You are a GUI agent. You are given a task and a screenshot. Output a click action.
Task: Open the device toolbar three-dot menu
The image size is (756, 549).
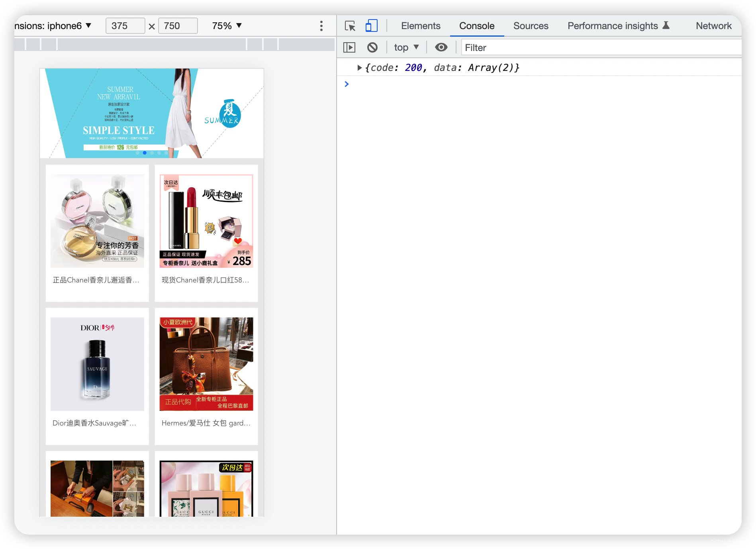(x=321, y=26)
